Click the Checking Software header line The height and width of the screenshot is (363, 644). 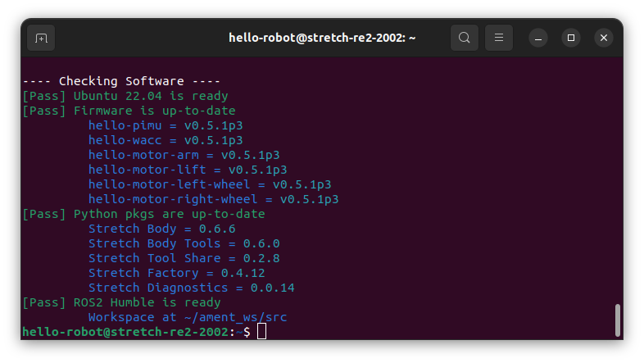coord(121,81)
